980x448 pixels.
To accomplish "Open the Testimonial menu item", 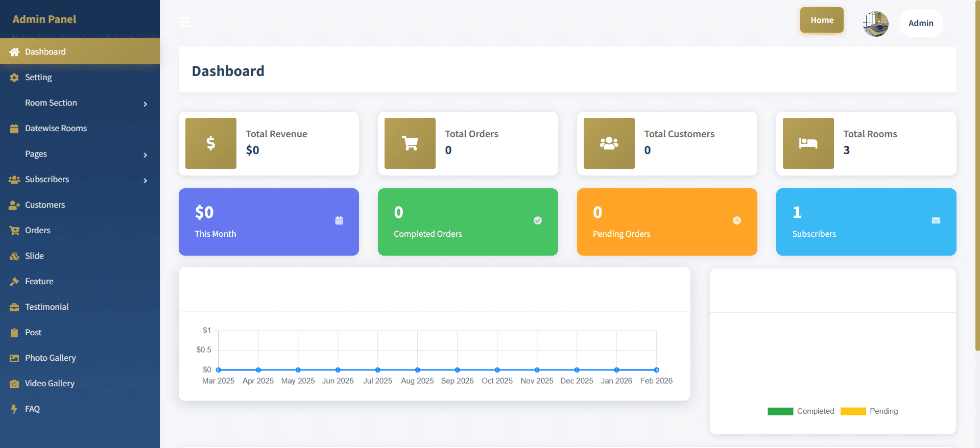I will [x=80, y=307].
